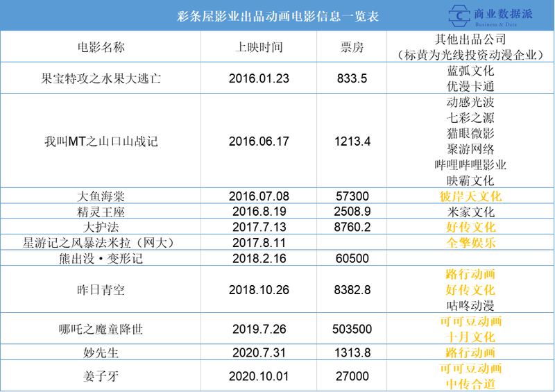Click the movie name 星游记之风暴法米拉（网大）
Screen dimensions: 555x392
click(100, 243)
